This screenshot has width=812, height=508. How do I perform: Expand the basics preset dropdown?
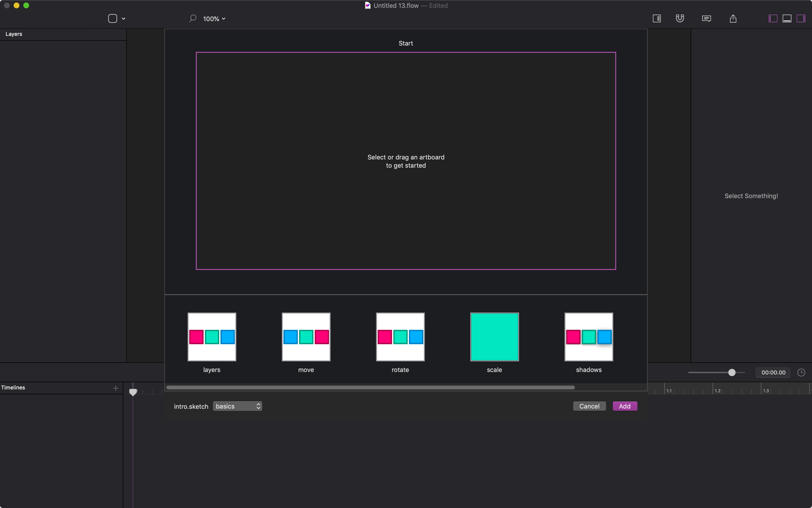pos(237,406)
